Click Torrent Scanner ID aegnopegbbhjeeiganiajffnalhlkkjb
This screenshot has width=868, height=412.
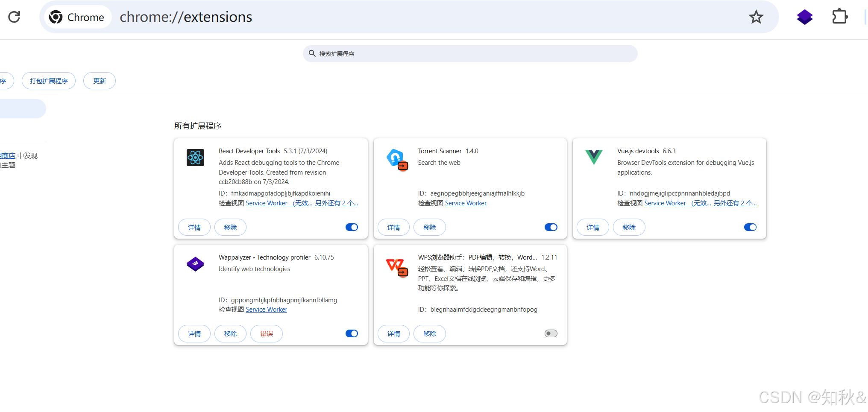(x=477, y=193)
